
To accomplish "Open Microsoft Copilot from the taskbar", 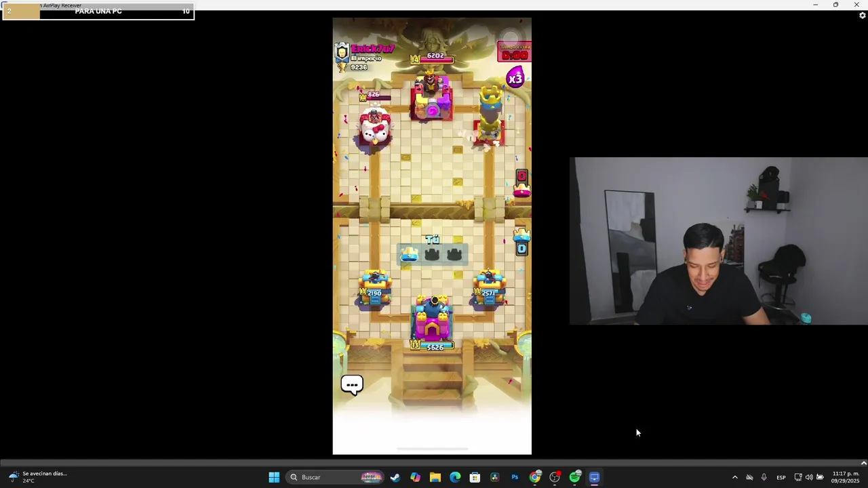I will (x=415, y=477).
